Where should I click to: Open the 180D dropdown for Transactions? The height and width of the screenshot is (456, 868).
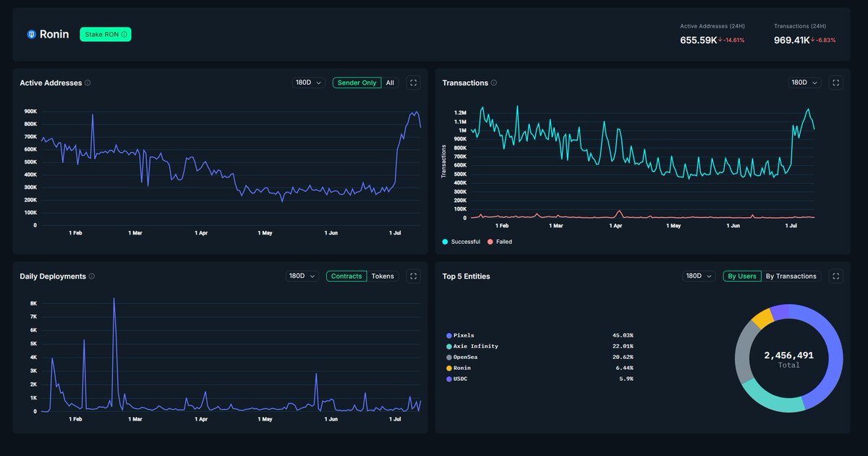click(804, 83)
